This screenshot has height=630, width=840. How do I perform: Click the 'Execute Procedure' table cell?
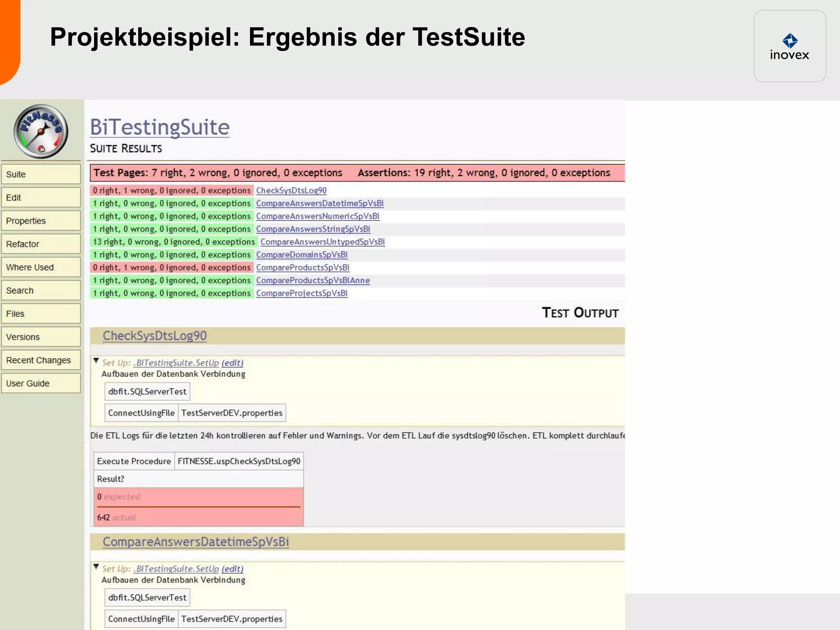coord(134,461)
